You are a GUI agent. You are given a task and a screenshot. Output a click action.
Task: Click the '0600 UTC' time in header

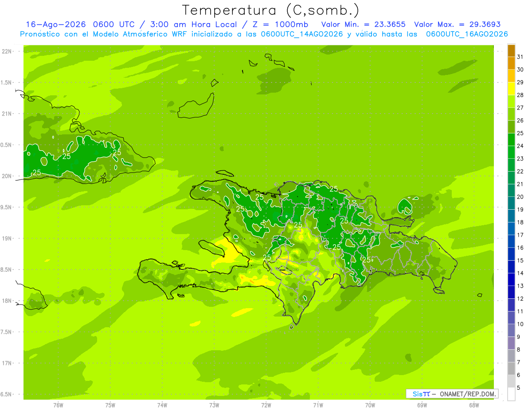[x=115, y=24]
